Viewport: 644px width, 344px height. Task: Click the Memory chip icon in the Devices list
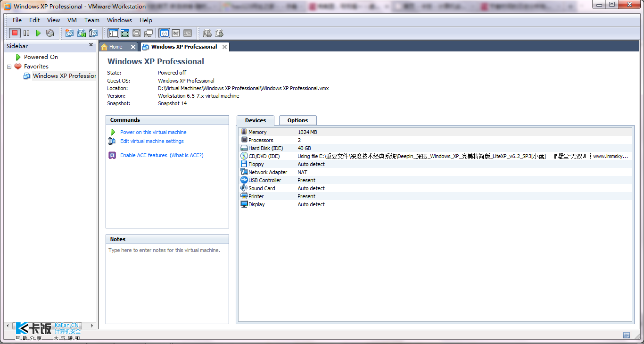[244, 132]
